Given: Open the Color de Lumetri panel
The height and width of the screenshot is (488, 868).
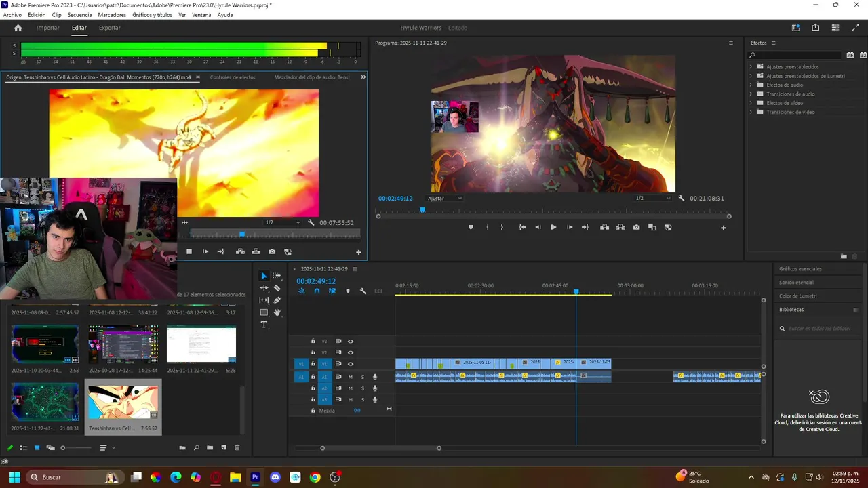Looking at the screenshot, I should point(798,296).
